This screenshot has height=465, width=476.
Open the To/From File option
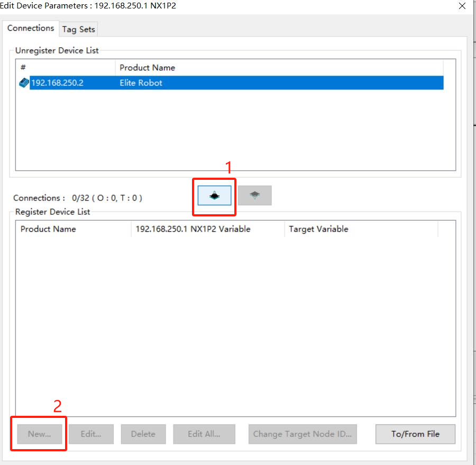coord(415,434)
